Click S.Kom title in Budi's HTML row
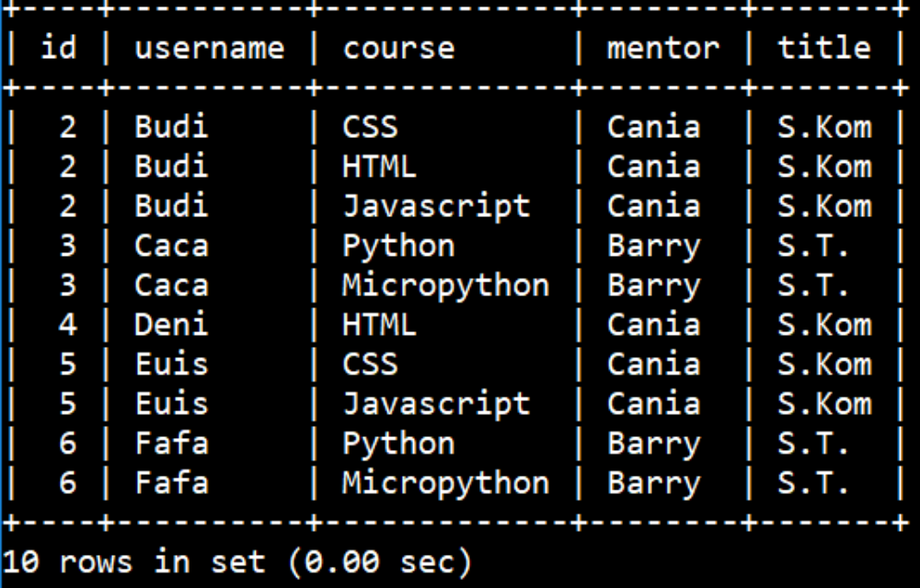This screenshot has width=920, height=588. pos(824,167)
